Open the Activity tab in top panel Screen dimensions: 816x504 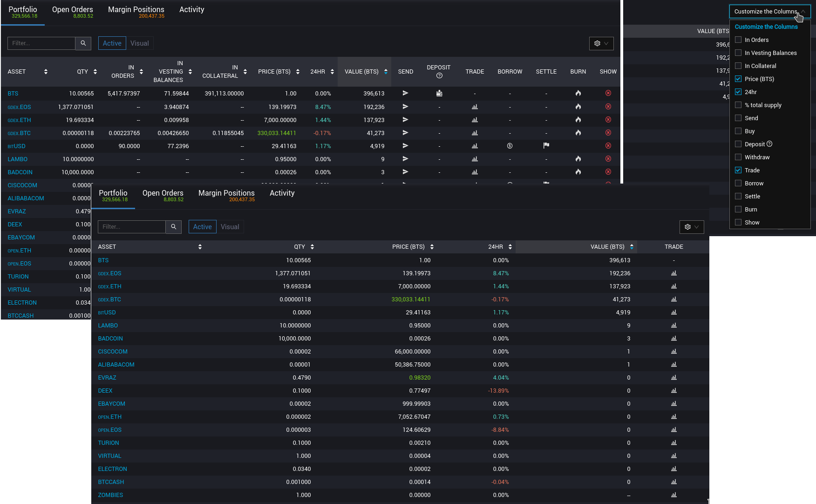click(x=192, y=10)
